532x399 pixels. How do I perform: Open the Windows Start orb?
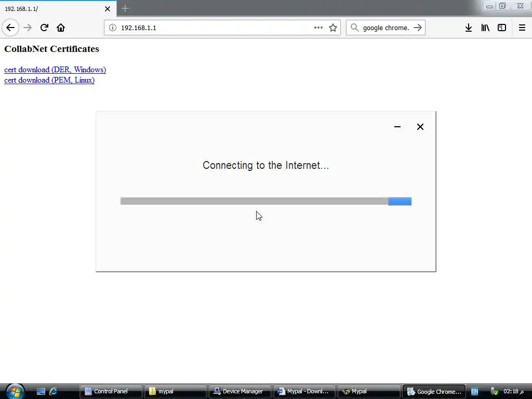[x=15, y=391]
